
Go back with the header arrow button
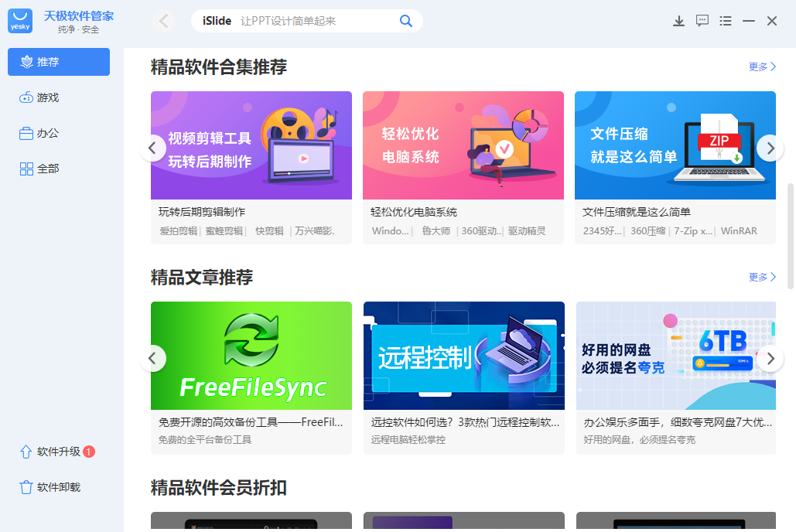click(x=163, y=21)
